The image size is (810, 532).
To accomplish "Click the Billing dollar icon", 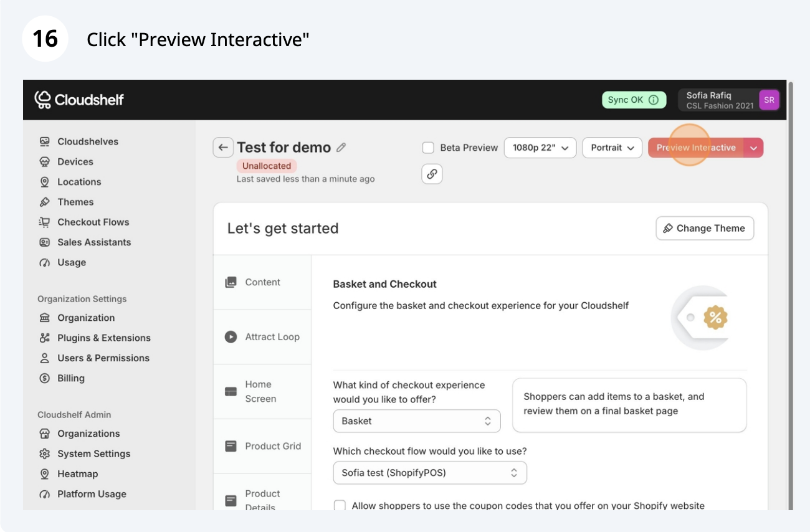I will (x=44, y=378).
